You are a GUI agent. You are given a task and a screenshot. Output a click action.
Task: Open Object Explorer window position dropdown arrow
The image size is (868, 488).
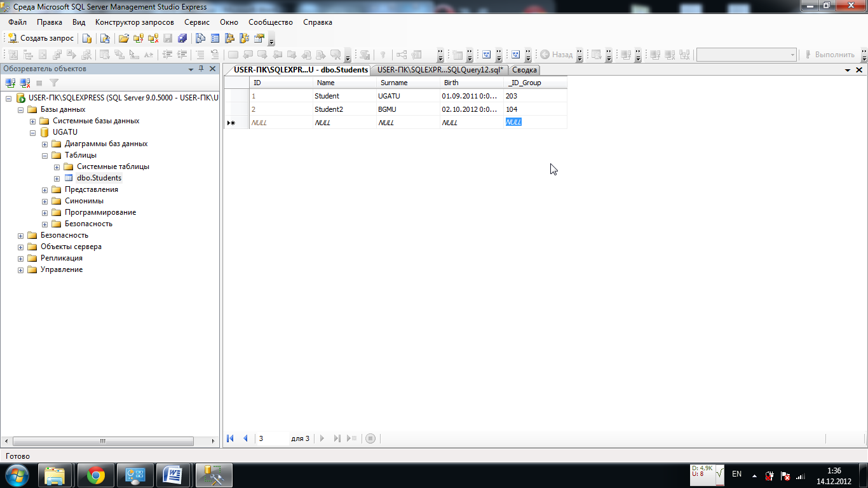(191, 69)
